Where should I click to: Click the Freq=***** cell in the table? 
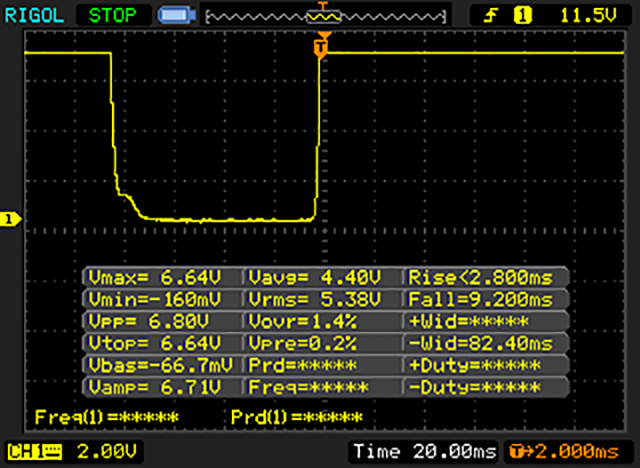309,387
